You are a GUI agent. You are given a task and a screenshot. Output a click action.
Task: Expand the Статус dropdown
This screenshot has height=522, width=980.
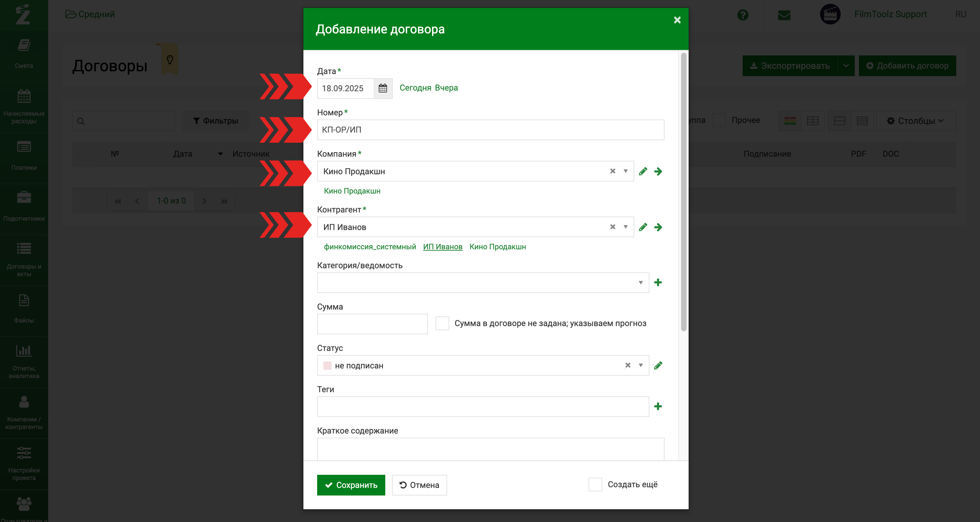(x=640, y=366)
